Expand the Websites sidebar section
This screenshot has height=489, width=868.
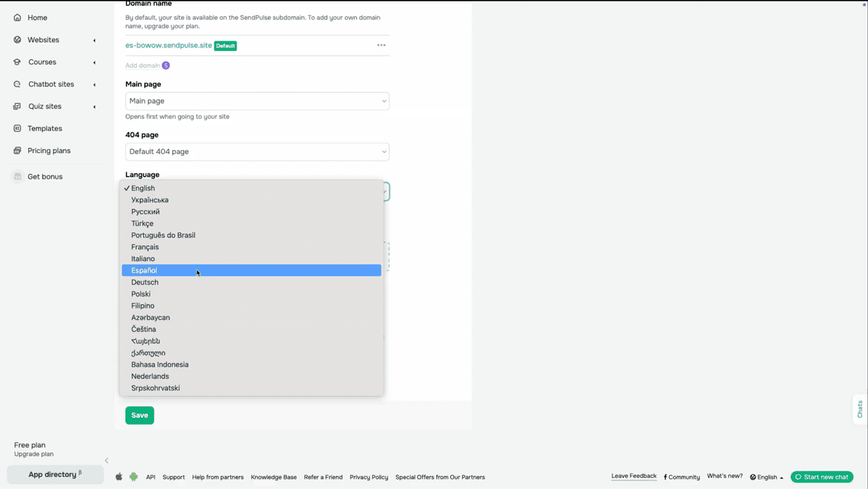pos(94,39)
